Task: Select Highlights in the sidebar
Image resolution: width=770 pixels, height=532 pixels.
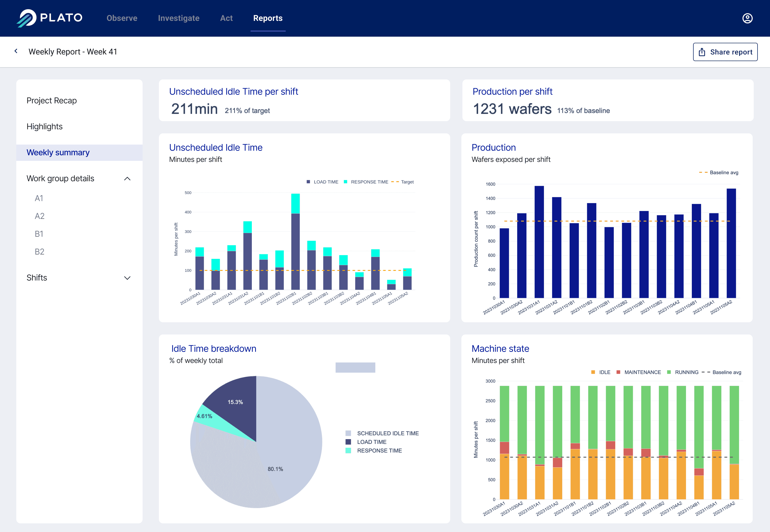Action: [45, 127]
